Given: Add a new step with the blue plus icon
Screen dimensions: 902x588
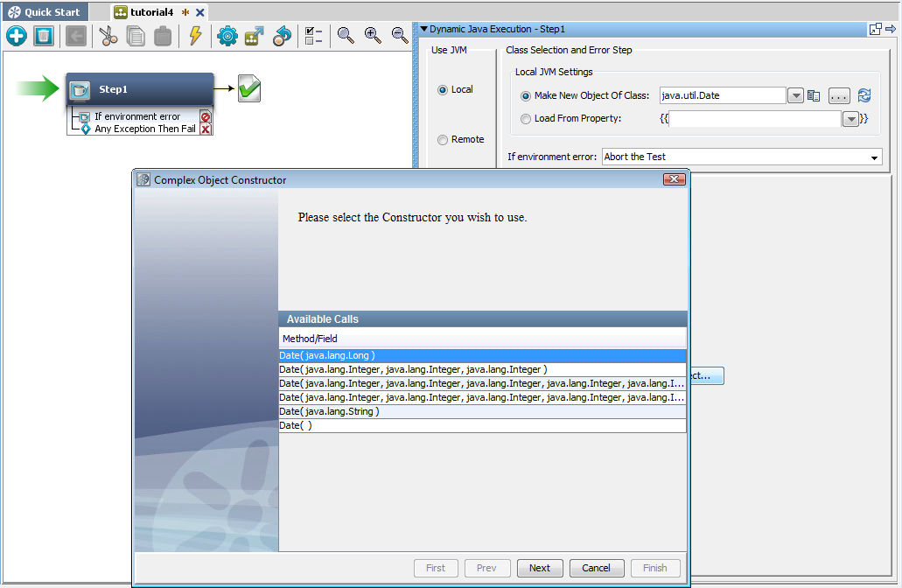Looking at the screenshot, I should click(x=16, y=36).
